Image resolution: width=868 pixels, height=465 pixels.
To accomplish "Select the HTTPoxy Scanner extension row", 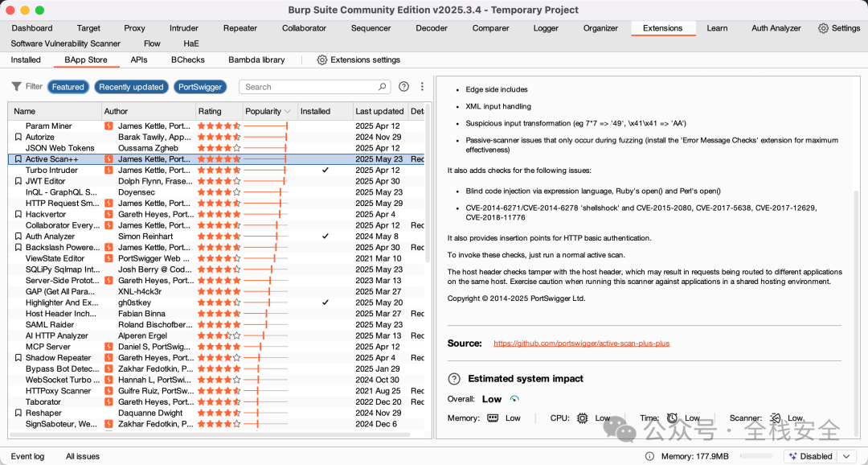I will pos(216,391).
